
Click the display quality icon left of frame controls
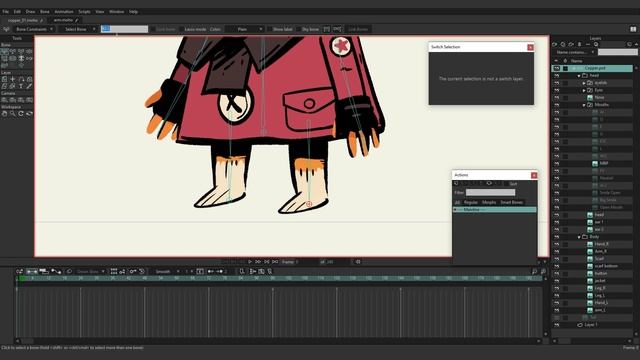point(358,262)
